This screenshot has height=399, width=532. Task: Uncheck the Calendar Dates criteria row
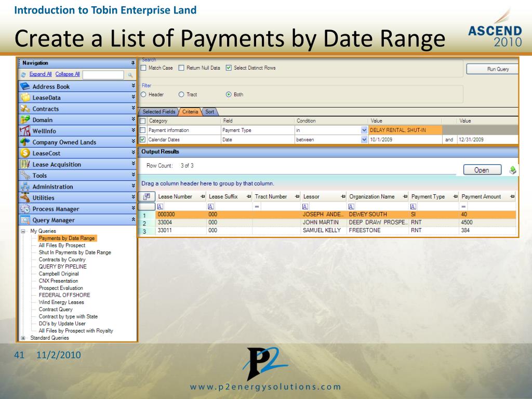click(x=143, y=139)
